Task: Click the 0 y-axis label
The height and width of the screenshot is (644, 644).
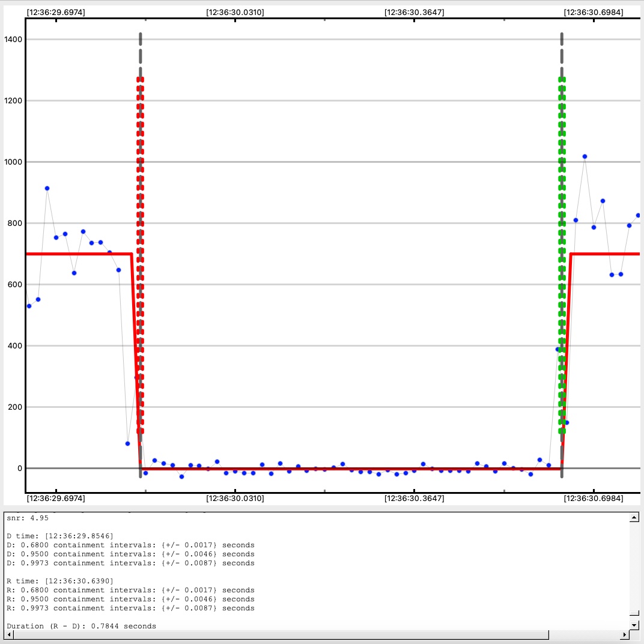Action: click(20, 468)
